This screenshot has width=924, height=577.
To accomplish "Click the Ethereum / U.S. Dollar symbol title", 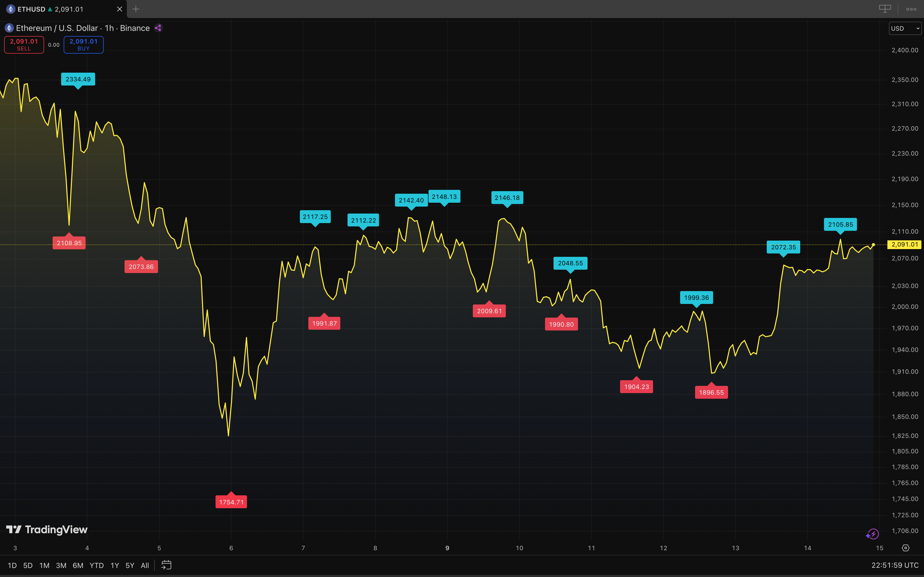I will pos(57,28).
